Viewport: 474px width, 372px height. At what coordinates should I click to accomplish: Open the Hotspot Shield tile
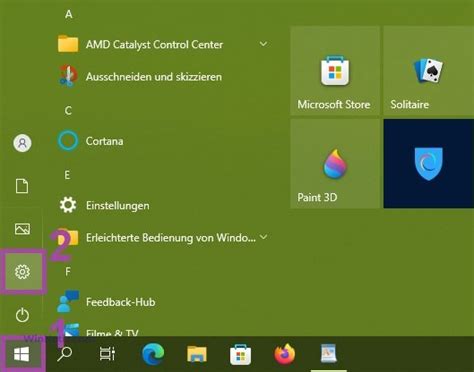point(429,164)
